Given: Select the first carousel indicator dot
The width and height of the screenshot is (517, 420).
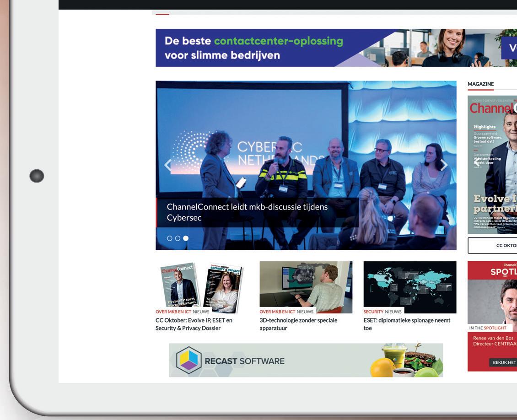Looking at the screenshot, I should pyautogui.click(x=169, y=238).
